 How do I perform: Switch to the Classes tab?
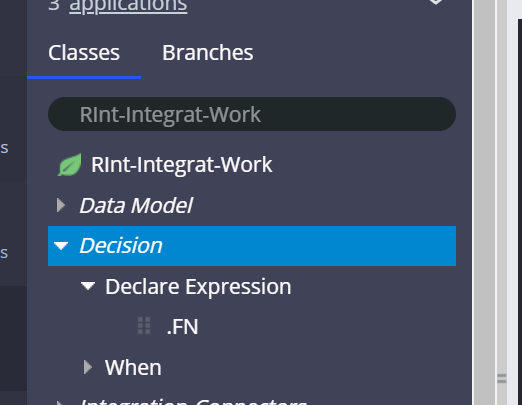tap(84, 53)
